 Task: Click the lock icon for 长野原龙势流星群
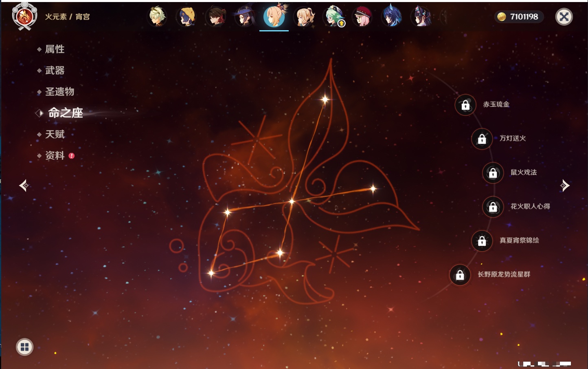point(460,274)
